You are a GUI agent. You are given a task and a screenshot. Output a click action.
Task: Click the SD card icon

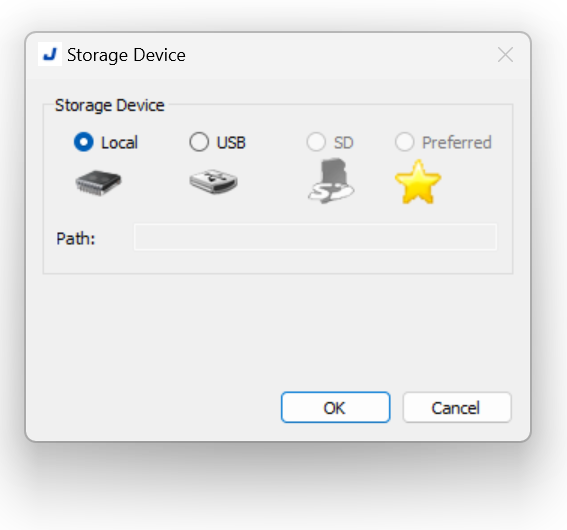(331, 181)
